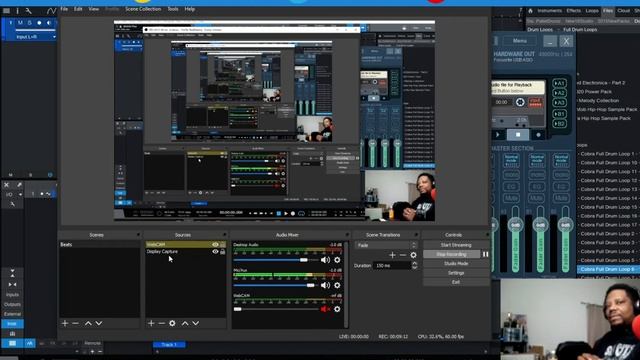The image size is (640, 360).
Task: Add a new scene with the plus icon
Action: pyautogui.click(x=65, y=323)
